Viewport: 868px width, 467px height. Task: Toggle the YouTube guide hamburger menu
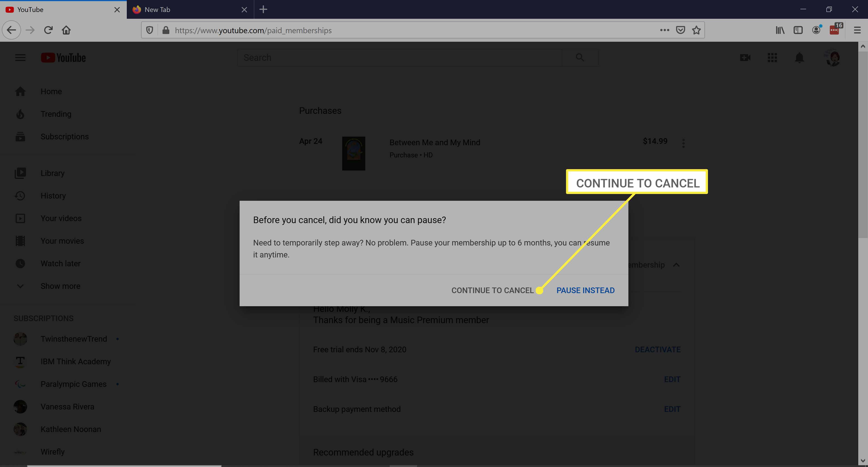[x=20, y=58]
